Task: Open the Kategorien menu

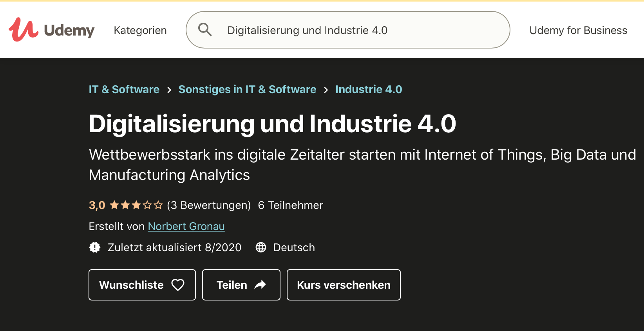Action: tap(140, 30)
